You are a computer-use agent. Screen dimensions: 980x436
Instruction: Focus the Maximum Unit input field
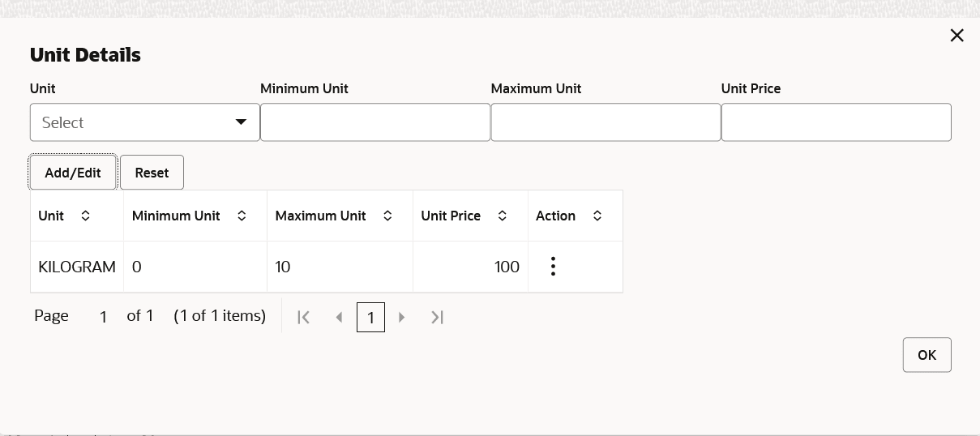pos(606,122)
